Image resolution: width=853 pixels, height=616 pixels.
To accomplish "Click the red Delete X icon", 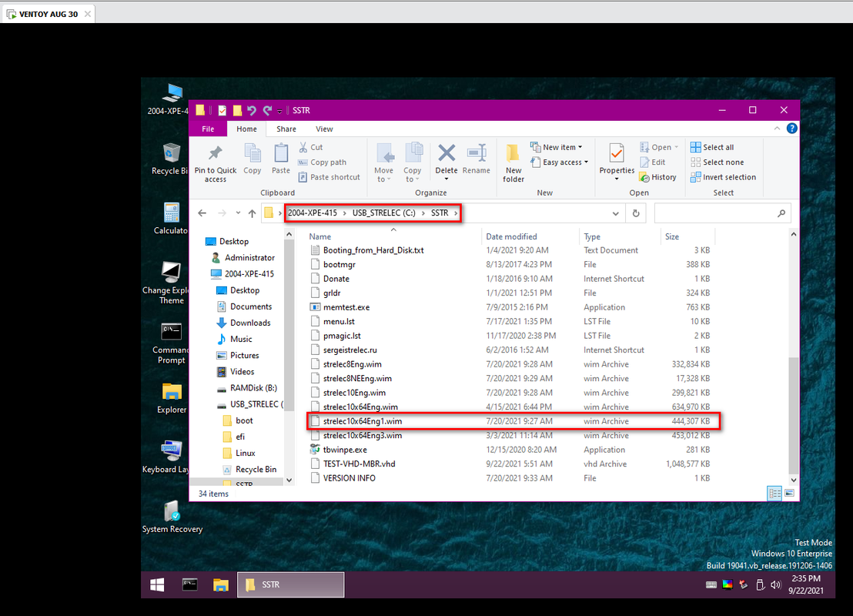I will click(x=447, y=153).
